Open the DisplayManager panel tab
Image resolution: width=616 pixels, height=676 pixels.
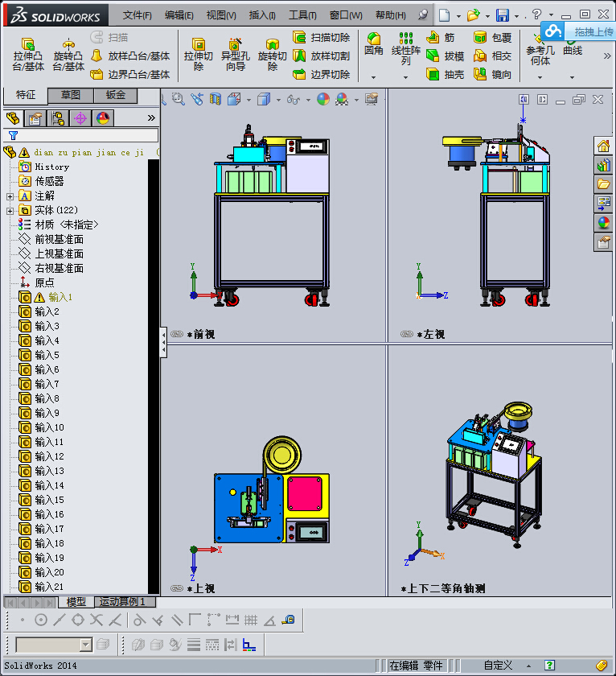tap(103, 118)
